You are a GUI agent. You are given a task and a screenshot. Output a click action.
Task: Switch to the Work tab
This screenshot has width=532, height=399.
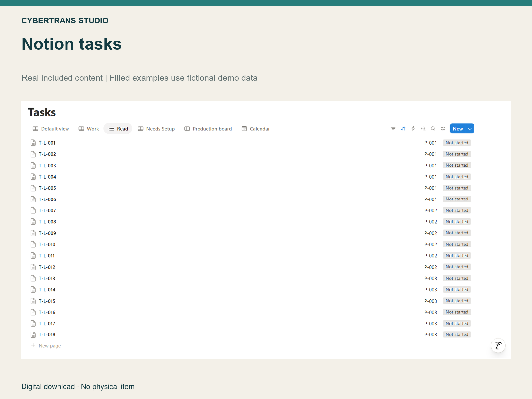89,129
